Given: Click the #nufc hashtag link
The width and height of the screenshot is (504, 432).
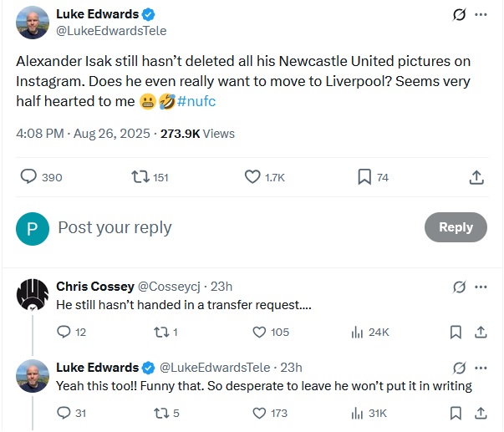Looking at the screenshot, I should click(x=196, y=101).
